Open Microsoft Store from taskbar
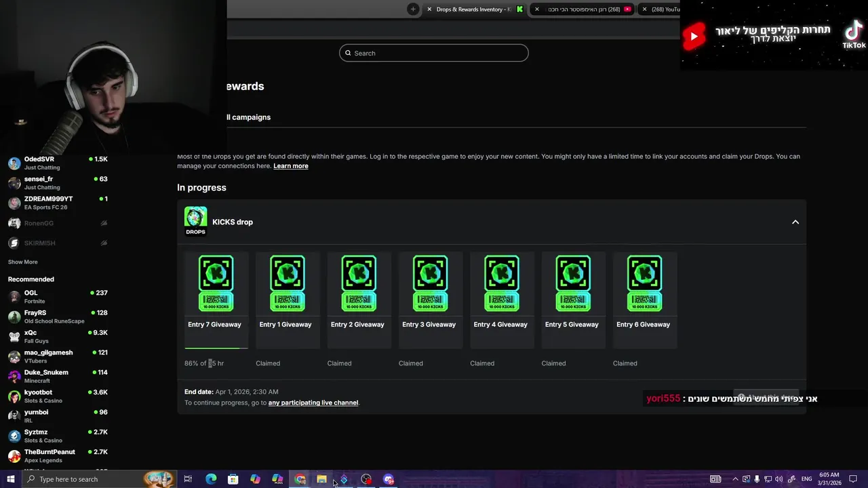This screenshot has width=868, height=488. point(233,479)
